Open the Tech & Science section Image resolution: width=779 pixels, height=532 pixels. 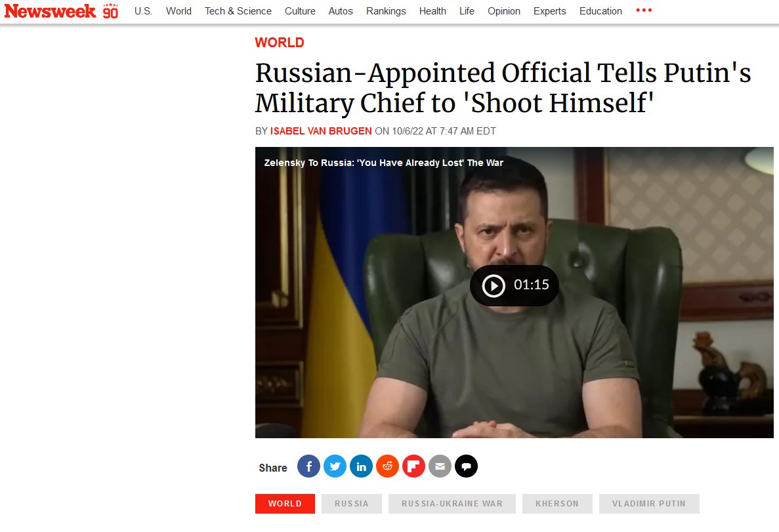pos(238,11)
